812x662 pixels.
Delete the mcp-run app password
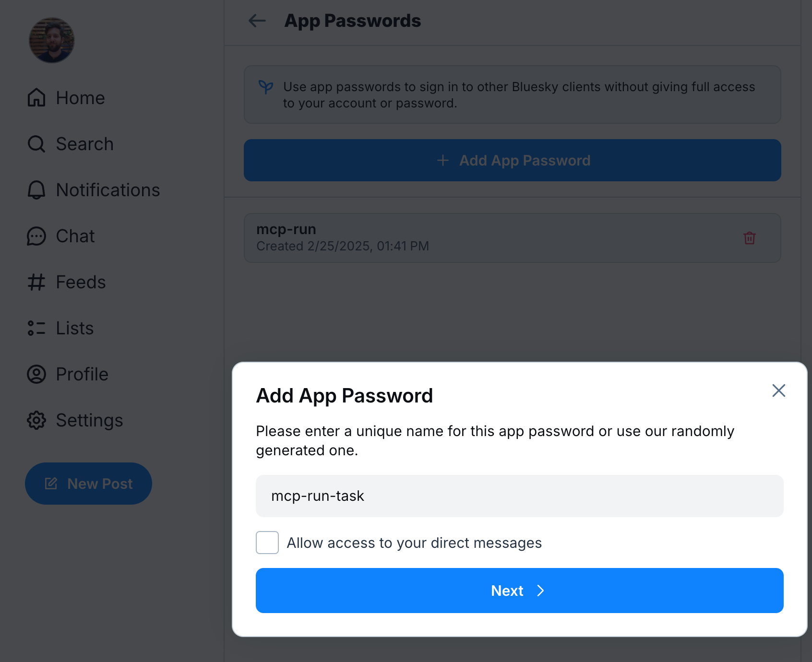tap(749, 238)
